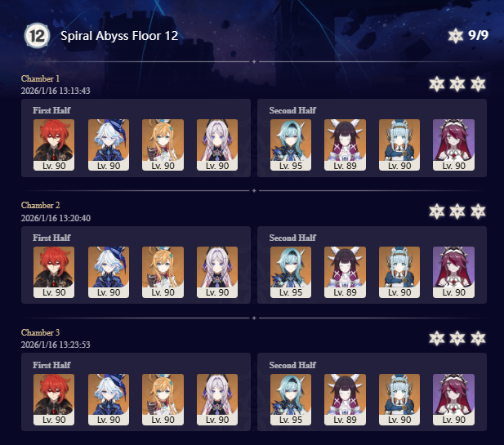Click the last star of Chamber 3 rating
Viewport: 504px width, 445px height.
point(478,338)
